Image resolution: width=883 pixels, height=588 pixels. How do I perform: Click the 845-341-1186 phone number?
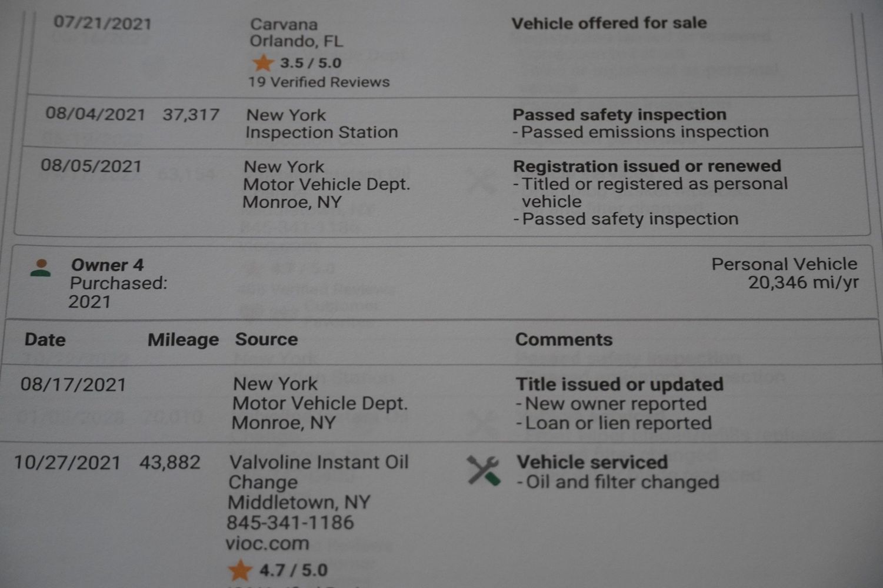(x=290, y=523)
